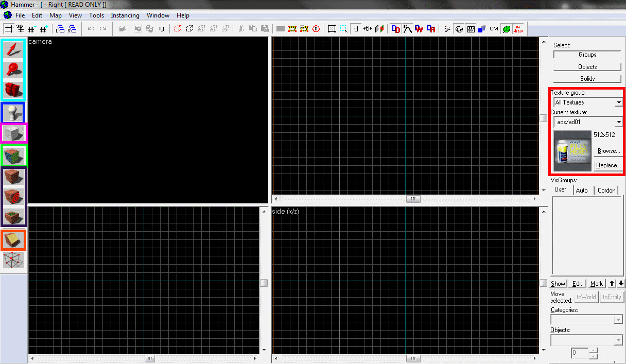Image resolution: width=626 pixels, height=364 pixels.
Task: Switch to the User VisGroups tab
Action: [561, 189]
